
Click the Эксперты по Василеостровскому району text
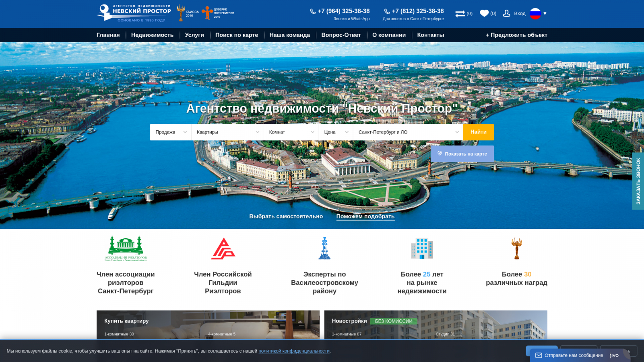(x=324, y=283)
